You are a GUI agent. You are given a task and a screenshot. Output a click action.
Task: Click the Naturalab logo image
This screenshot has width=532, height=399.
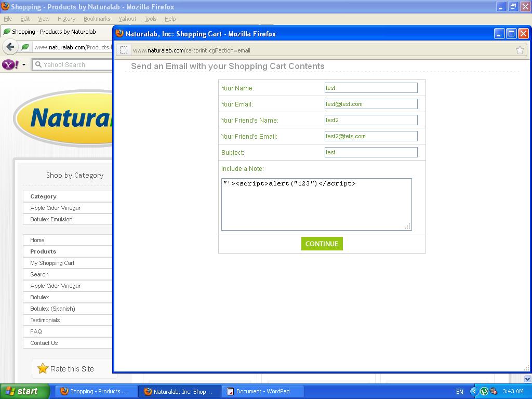pos(63,118)
